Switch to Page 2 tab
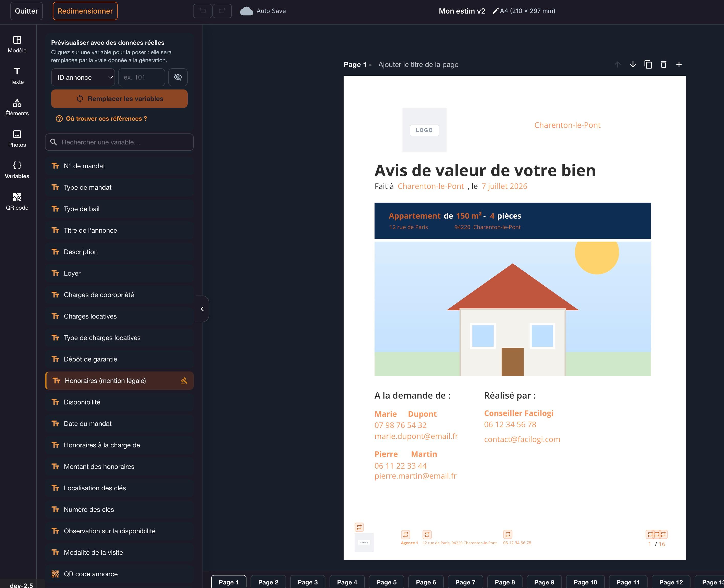This screenshot has width=724, height=588. (268, 582)
